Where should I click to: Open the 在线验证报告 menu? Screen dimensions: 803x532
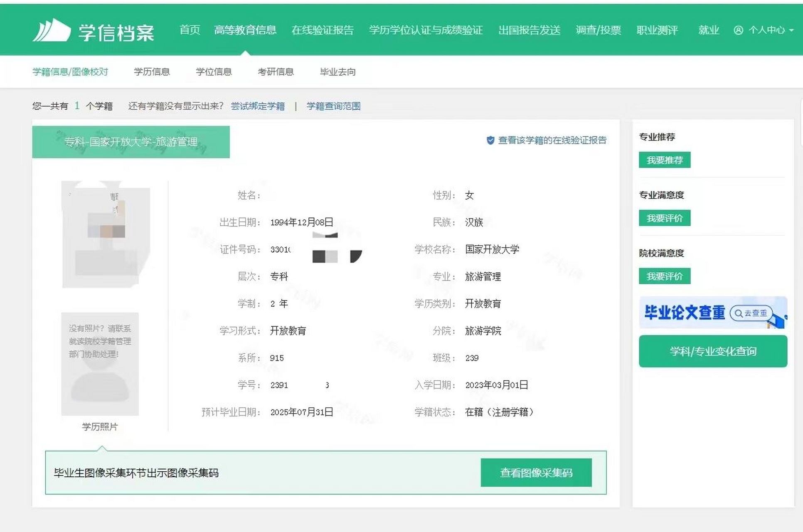[323, 30]
